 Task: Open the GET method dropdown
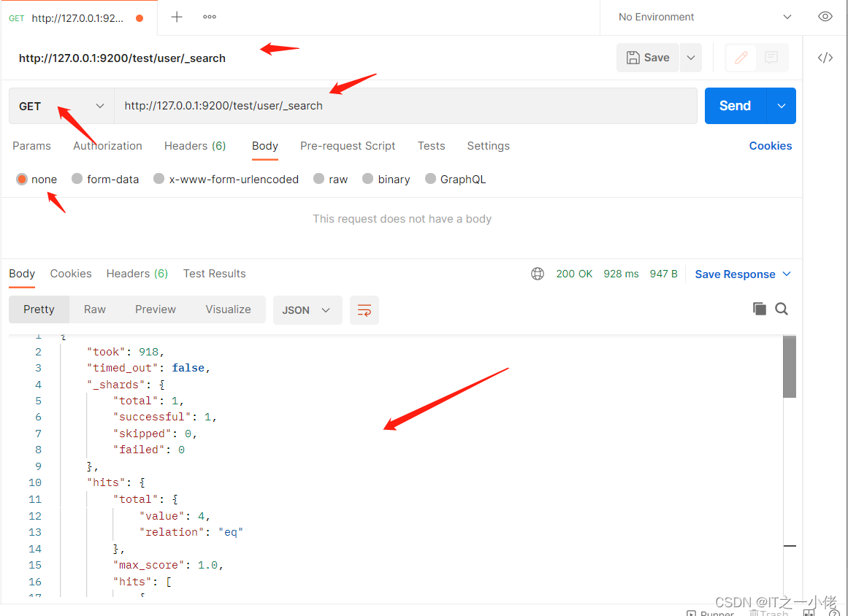click(61, 106)
